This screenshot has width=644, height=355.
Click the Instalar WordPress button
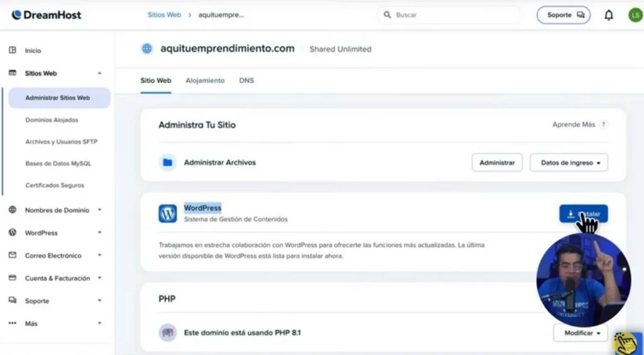click(x=583, y=214)
